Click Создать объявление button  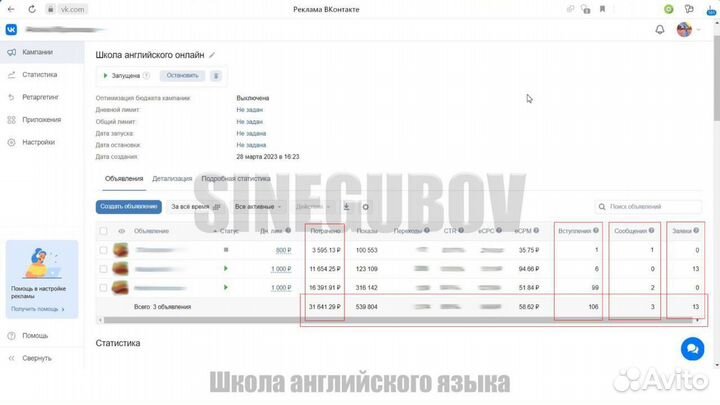(129, 207)
